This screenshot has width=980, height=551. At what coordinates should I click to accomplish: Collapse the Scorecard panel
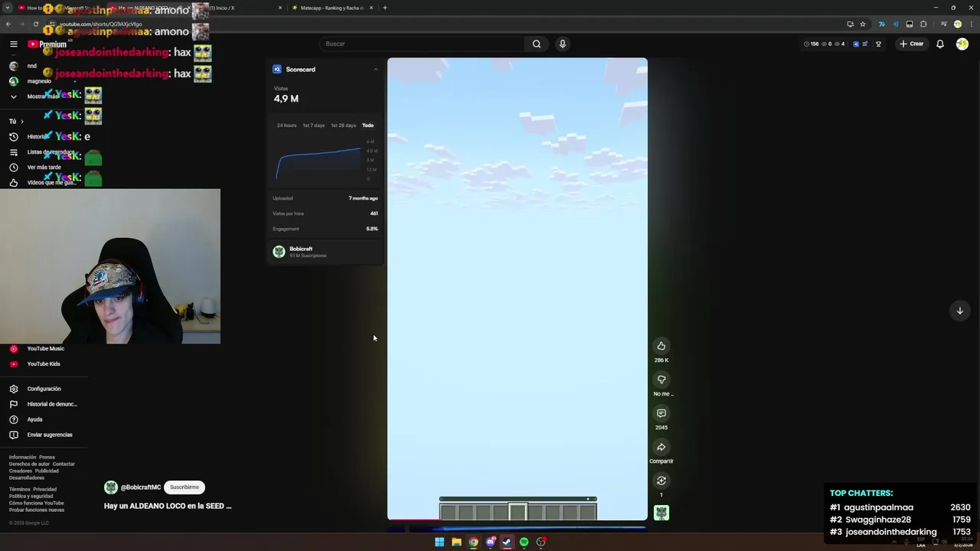point(375,70)
